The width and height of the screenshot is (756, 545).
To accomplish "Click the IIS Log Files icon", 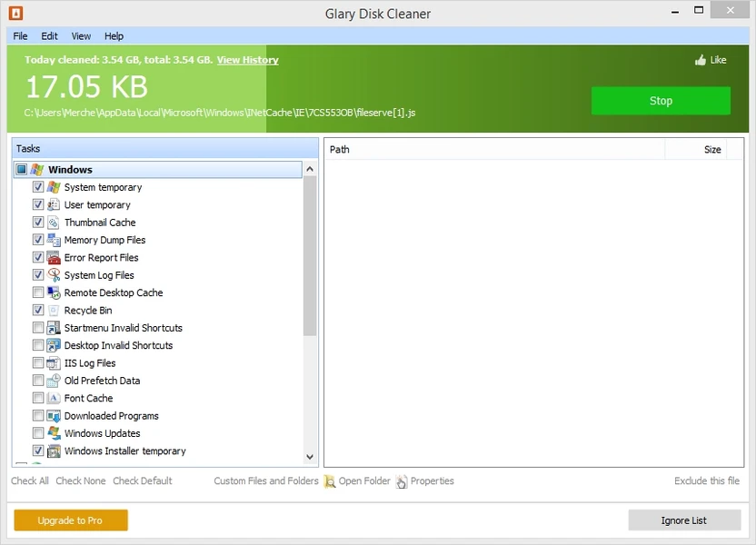I will point(54,362).
